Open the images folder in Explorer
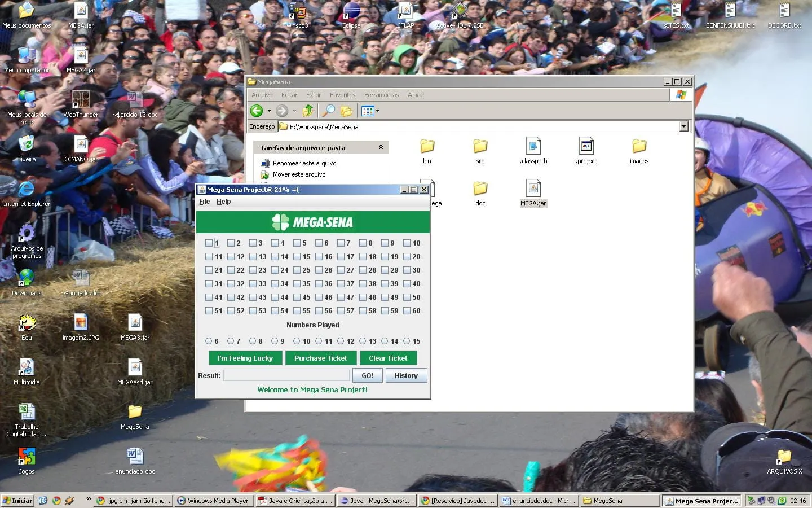Image resolution: width=812 pixels, height=508 pixels. point(639,151)
